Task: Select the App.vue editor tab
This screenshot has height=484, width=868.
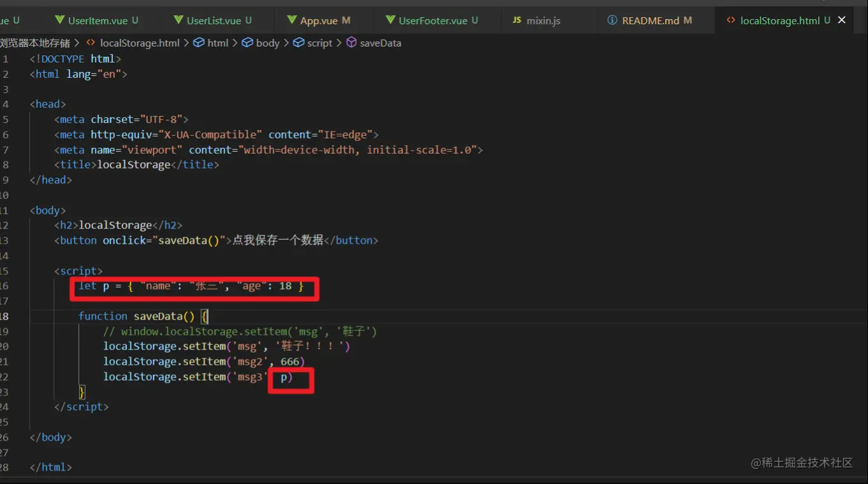Action: (x=319, y=20)
